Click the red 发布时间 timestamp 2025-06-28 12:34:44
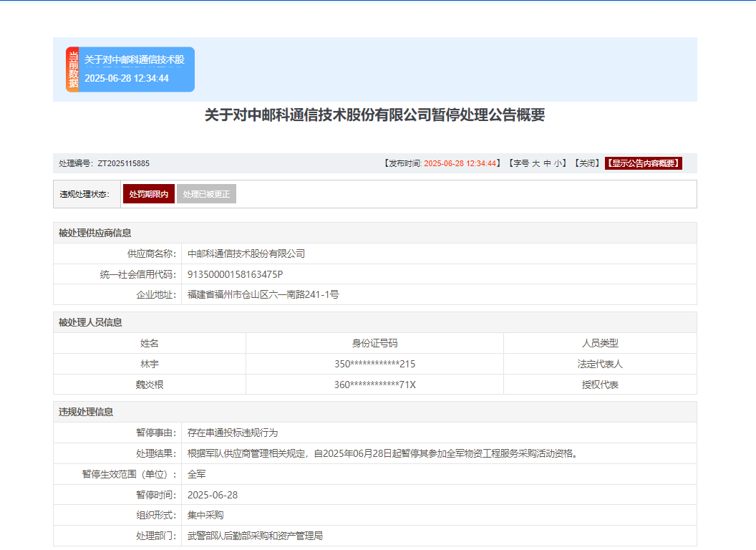The image size is (756, 550). pos(460,163)
